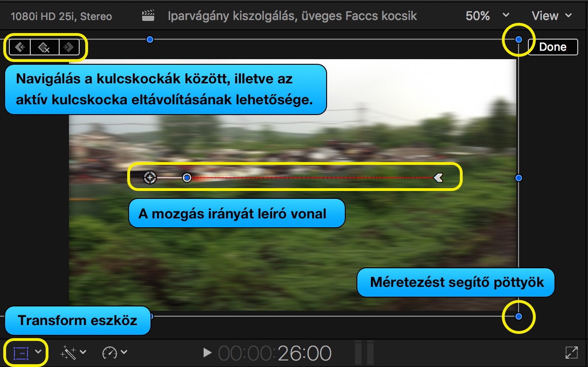Start playback with the play button

click(x=207, y=353)
